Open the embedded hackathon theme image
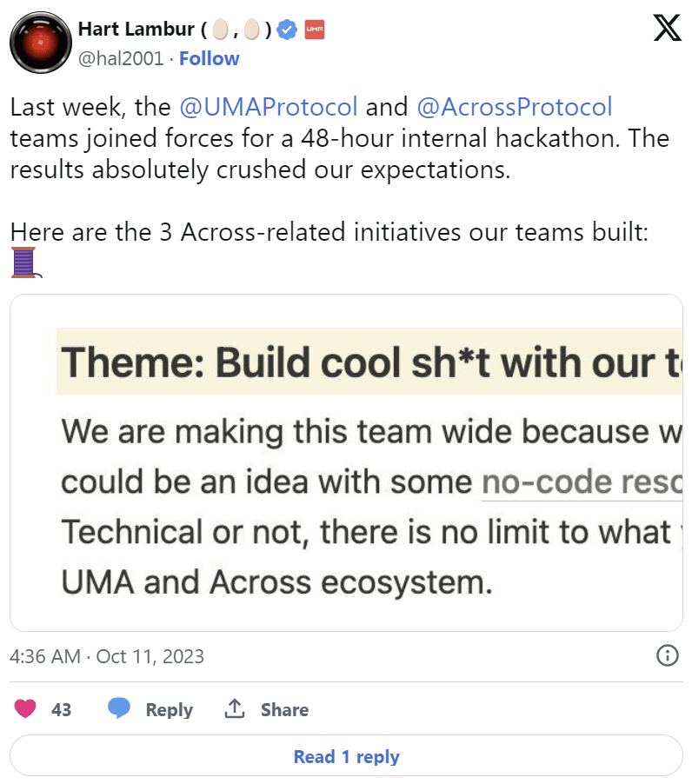 [346, 462]
